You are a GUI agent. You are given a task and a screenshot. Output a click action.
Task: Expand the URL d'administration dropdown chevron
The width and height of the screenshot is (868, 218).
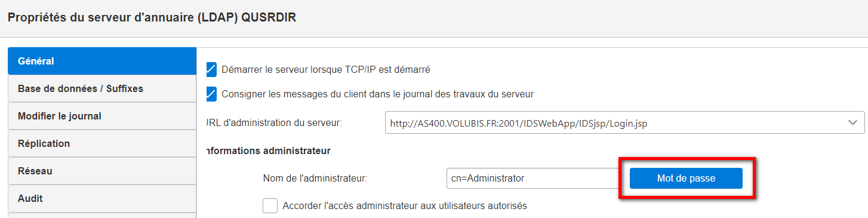coord(852,122)
